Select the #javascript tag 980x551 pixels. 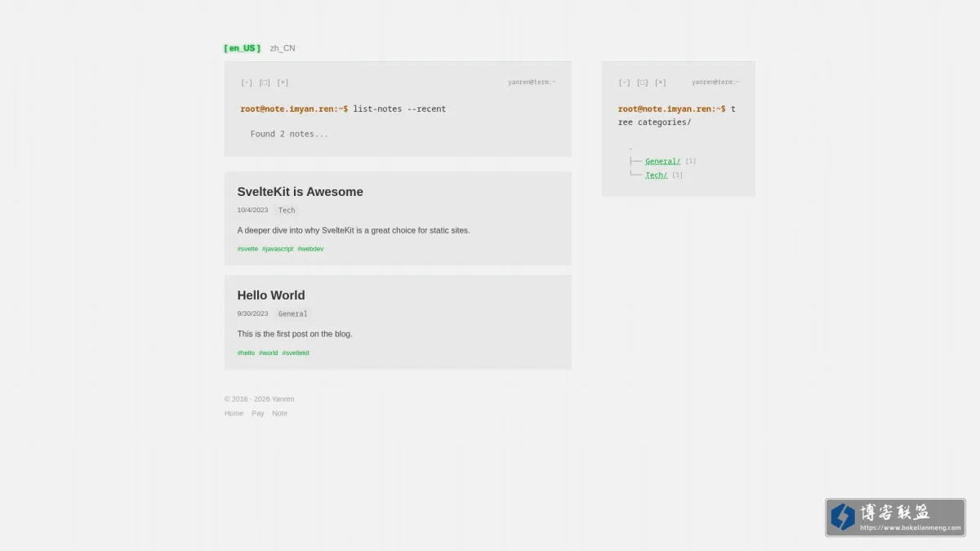coord(278,249)
